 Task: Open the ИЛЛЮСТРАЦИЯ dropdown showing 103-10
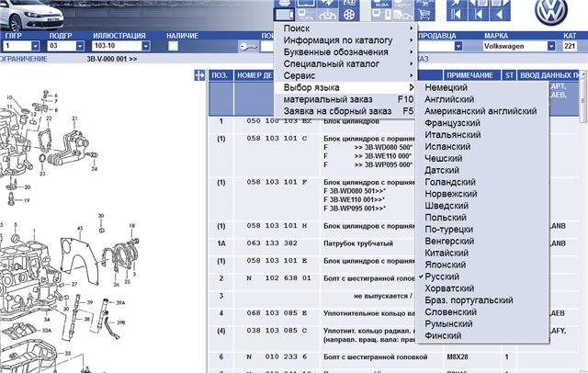click(x=146, y=46)
